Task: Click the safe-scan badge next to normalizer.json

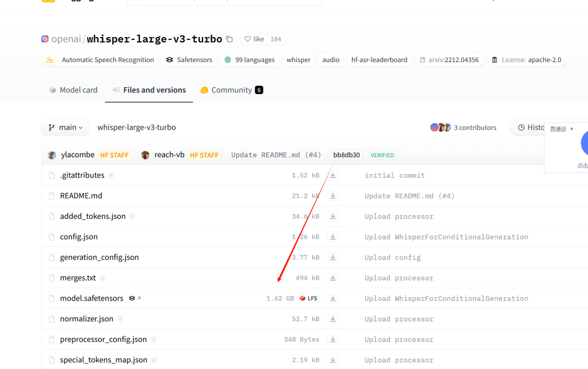Action: [120, 319]
